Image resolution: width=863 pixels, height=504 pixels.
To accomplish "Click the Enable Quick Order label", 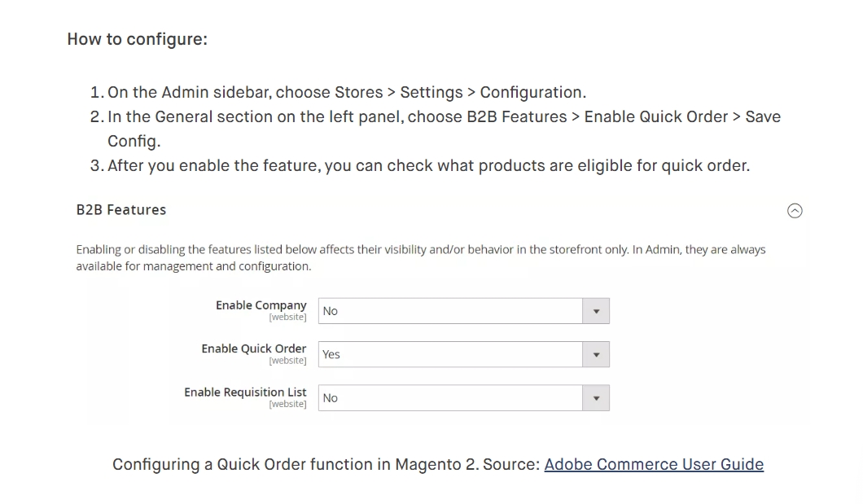I will [x=254, y=348].
